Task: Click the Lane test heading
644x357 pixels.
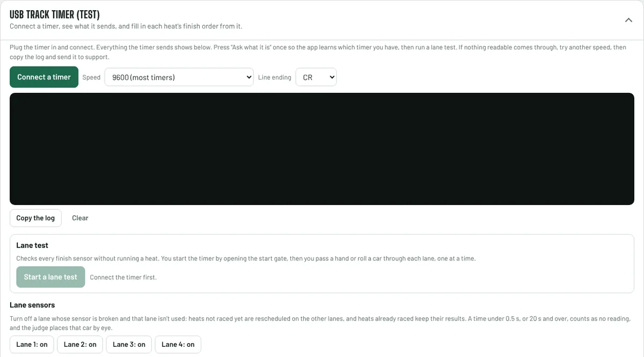Action: click(x=32, y=245)
